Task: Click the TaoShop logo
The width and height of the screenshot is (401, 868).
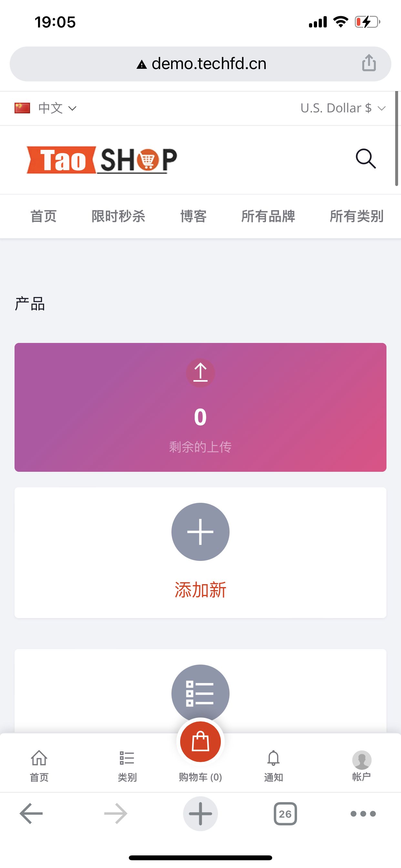Action: click(102, 160)
